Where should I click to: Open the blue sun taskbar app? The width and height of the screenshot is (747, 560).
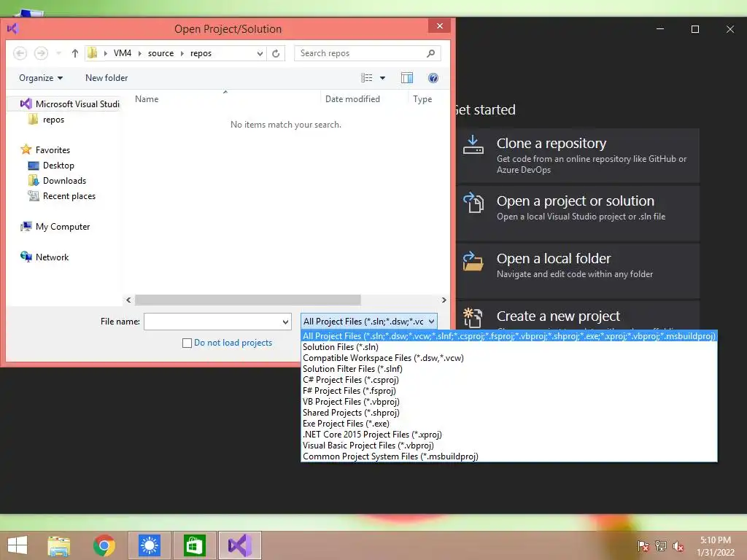150,545
